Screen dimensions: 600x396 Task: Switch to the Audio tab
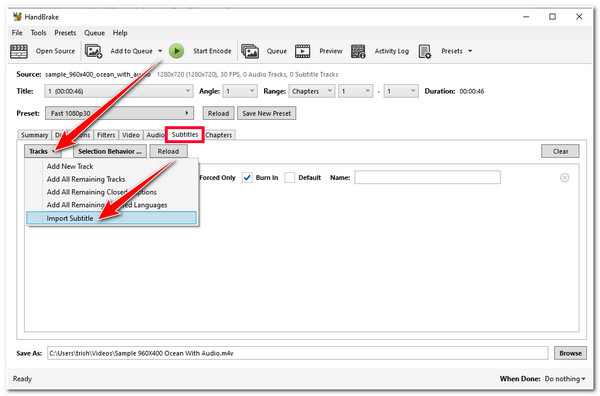click(x=155, y=135)
